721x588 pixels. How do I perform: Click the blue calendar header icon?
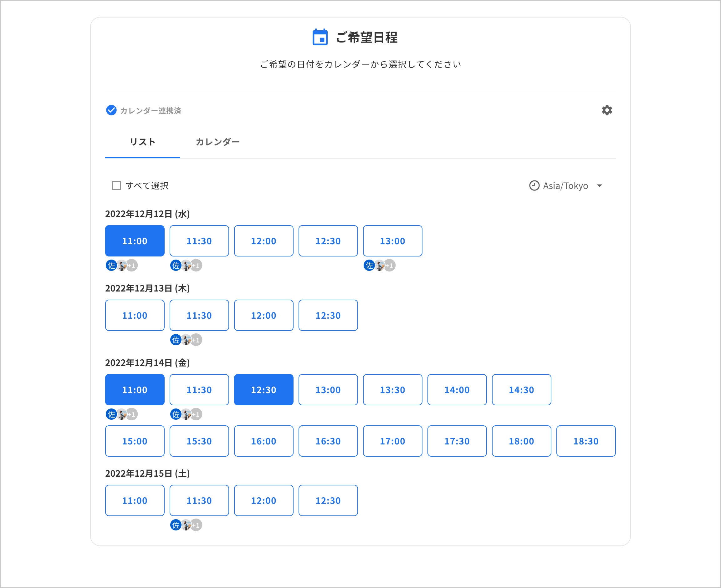[320, 37]
